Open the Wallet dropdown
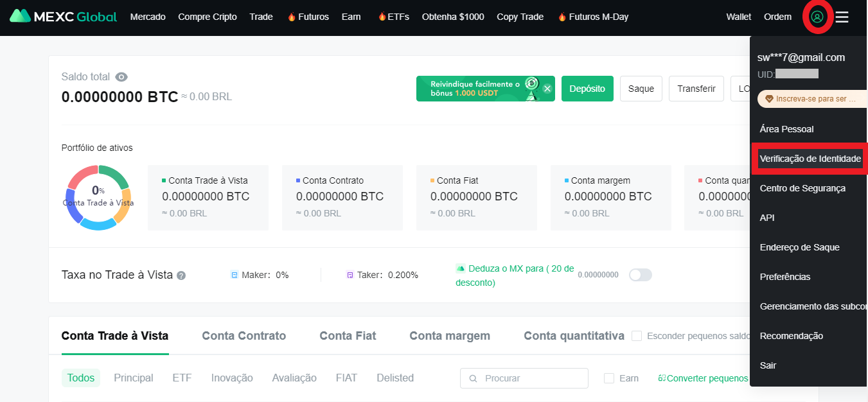The image size is (868, 402). tap(738, 17)
